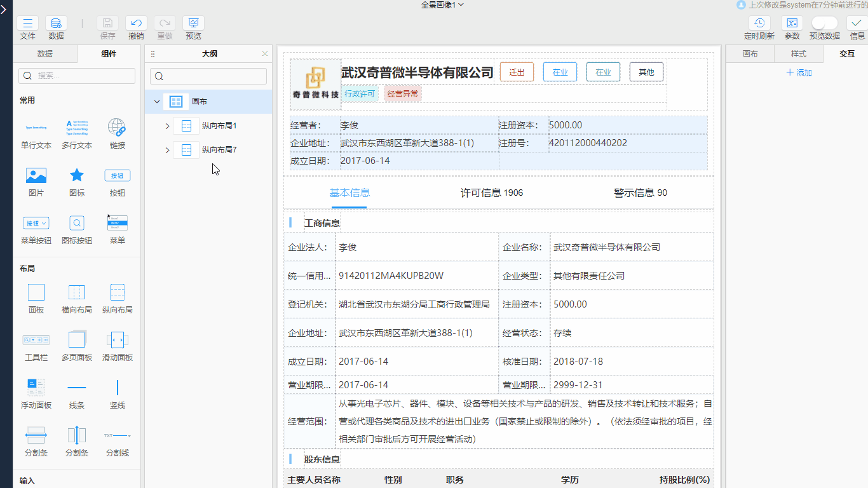
Task: Open the 警示信息 90 tab
Action: tap(641, 193)
